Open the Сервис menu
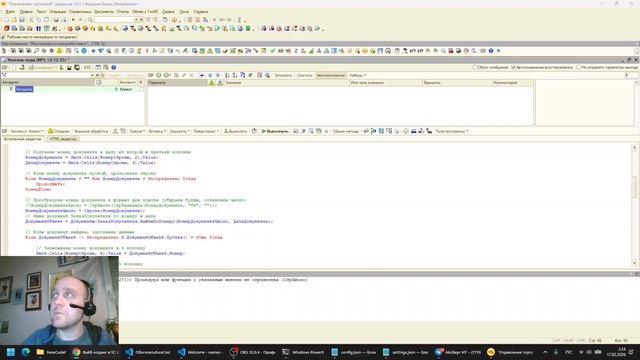 [168, 12]
